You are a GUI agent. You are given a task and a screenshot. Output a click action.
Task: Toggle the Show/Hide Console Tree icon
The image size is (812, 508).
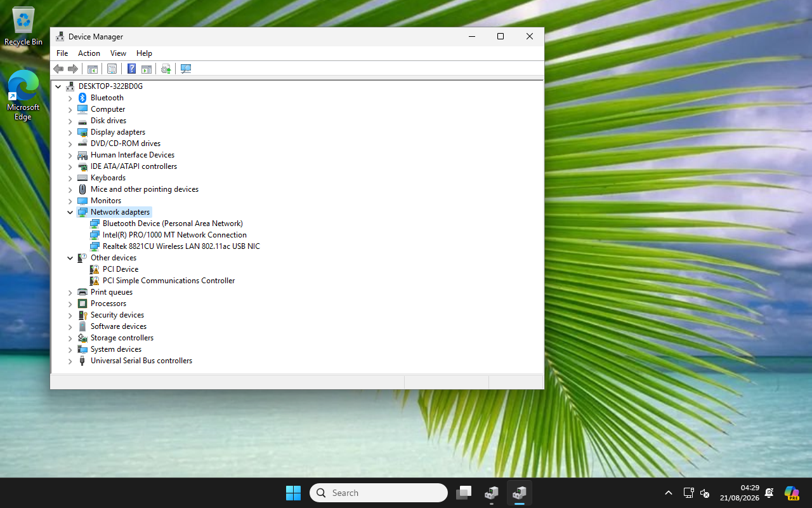(93, 69)
